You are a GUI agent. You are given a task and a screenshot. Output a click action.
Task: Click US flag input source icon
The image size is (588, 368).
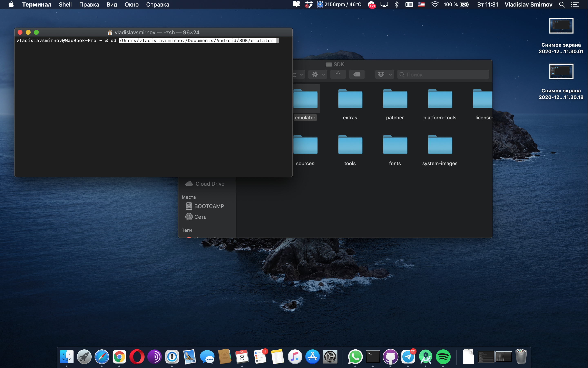(421, 5)
